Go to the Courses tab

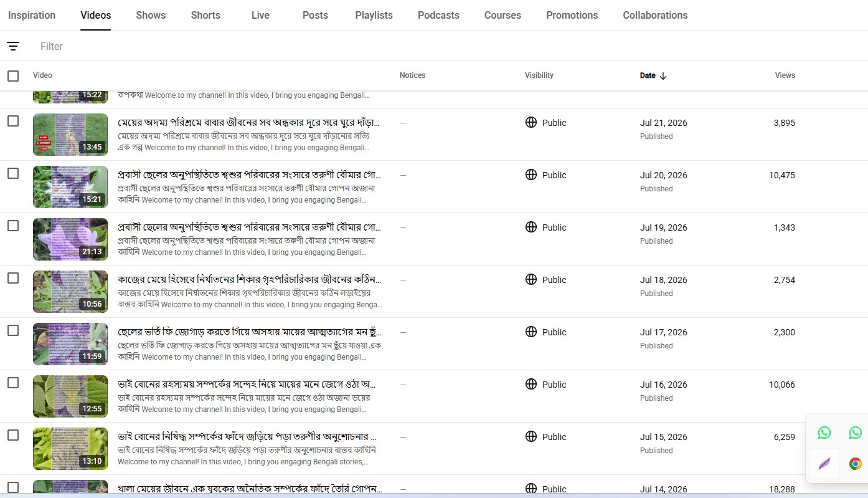(502, 15)
